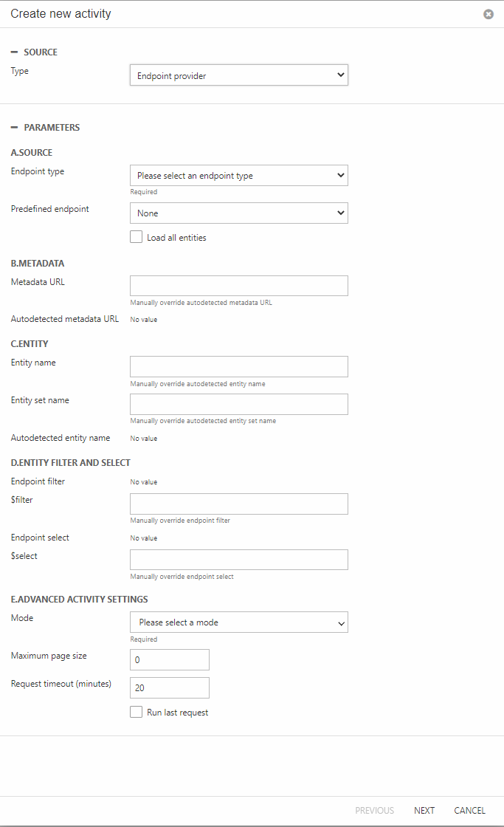Viewport: 504px width, 827px height.
Task: Click the Entity set name field
Action: tap(238, 404)
